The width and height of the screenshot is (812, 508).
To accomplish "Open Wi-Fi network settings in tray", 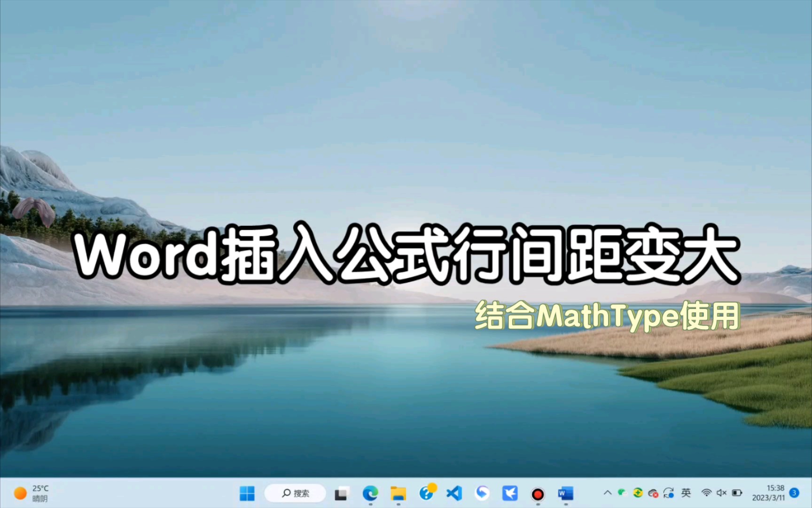I will coord(706,493).
